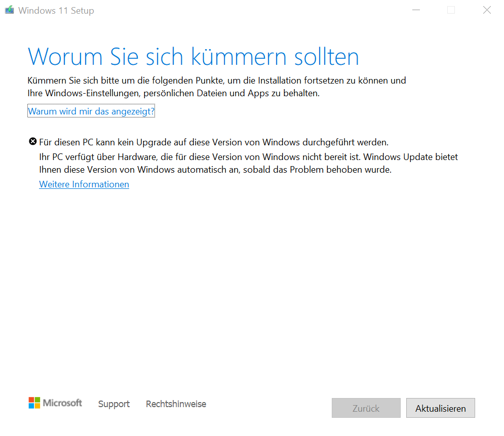
Task: Select the heading 'Worum Sie sich kümmern sollten'
Action: pyautogui.click(x=193, y=57)
